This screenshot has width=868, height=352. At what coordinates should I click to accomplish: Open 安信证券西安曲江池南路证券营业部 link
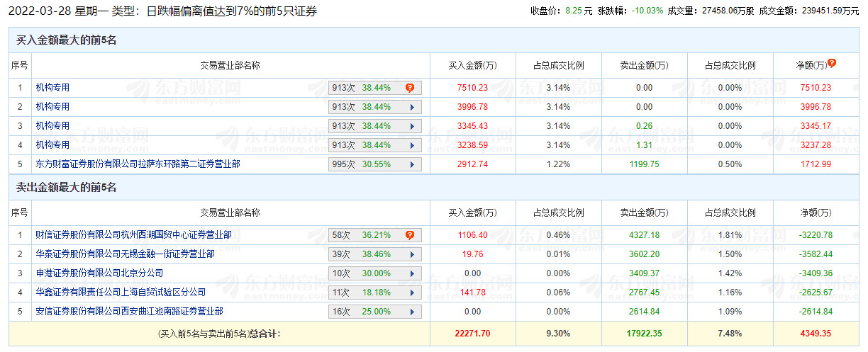click(130, 311)
